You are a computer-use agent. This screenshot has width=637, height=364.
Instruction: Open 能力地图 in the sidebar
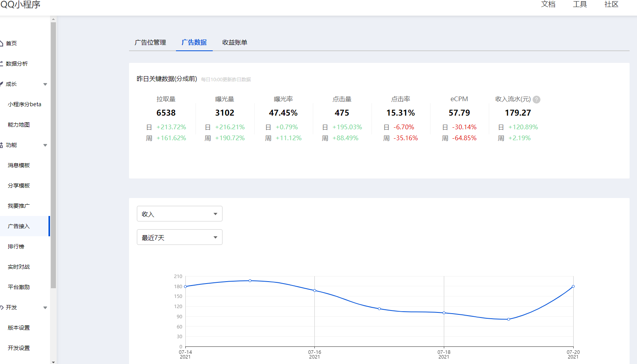click(x=19, y=125)
